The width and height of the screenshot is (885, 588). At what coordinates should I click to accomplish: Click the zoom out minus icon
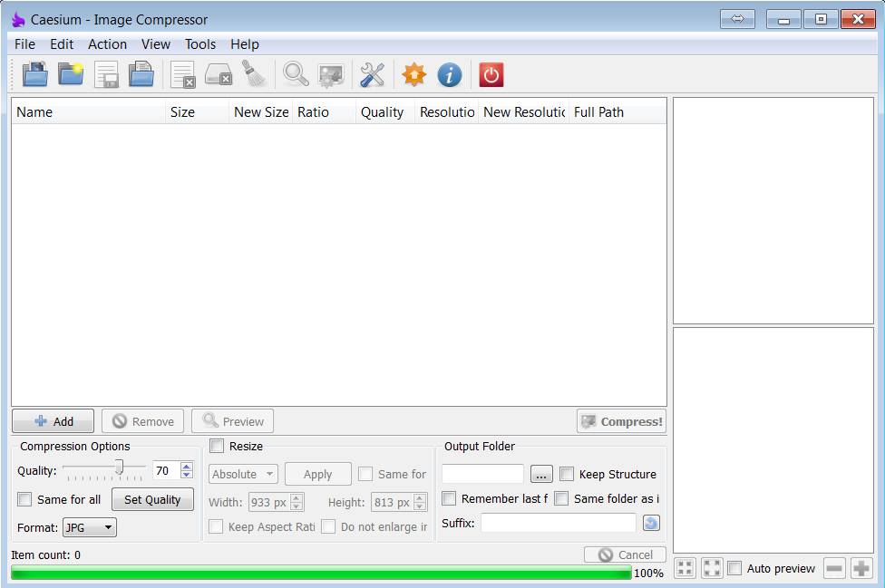click(x=834, y=568)
